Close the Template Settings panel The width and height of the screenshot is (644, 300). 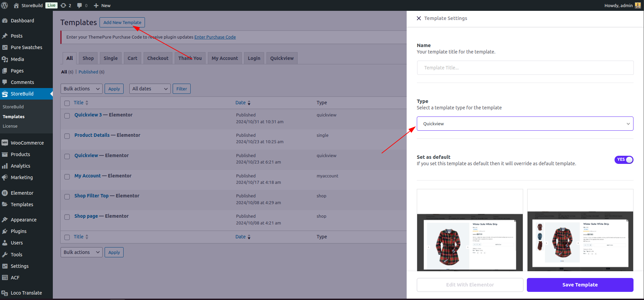point(419,18)
